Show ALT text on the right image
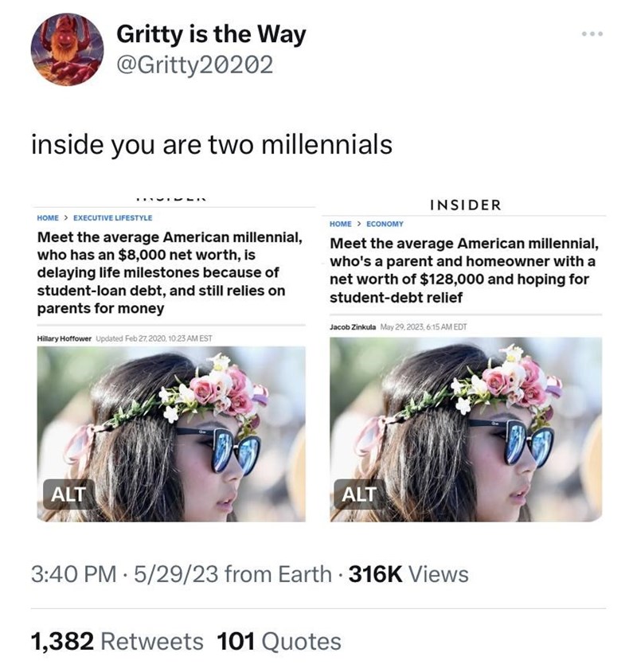Viewport: 637px width, 672px height. click(359, 494)
